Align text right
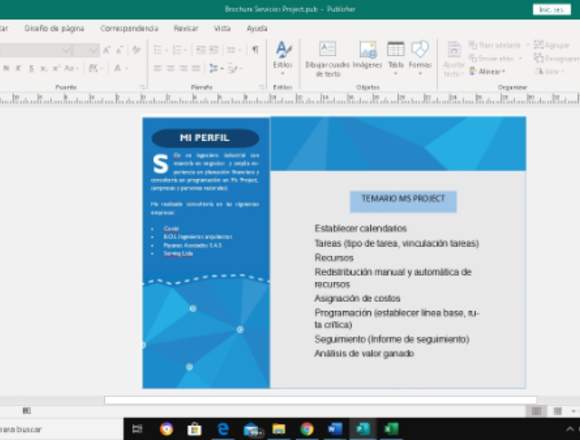Viewport: 580px width, 440px height. (183, 68)
